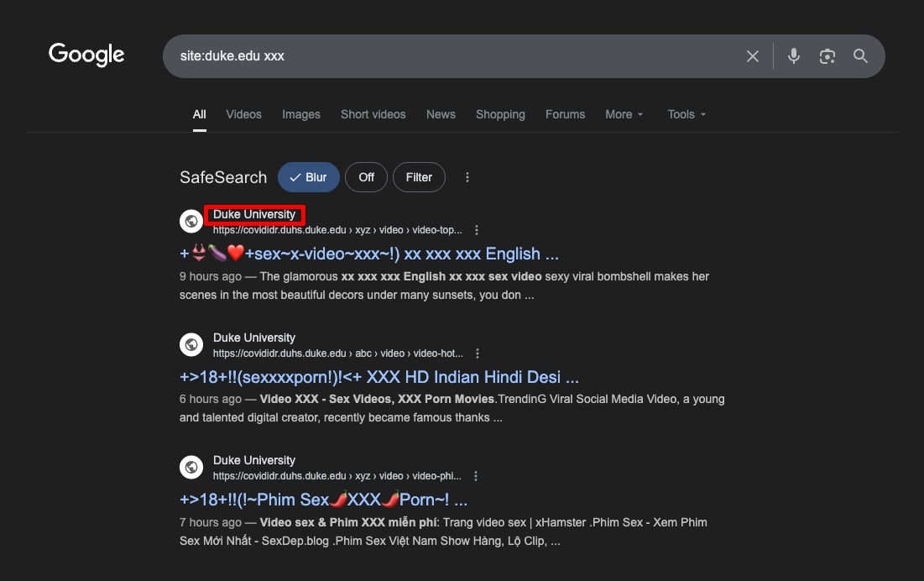
Task: Switch SafeSearch to Filter mode
Action: [419, 177]
